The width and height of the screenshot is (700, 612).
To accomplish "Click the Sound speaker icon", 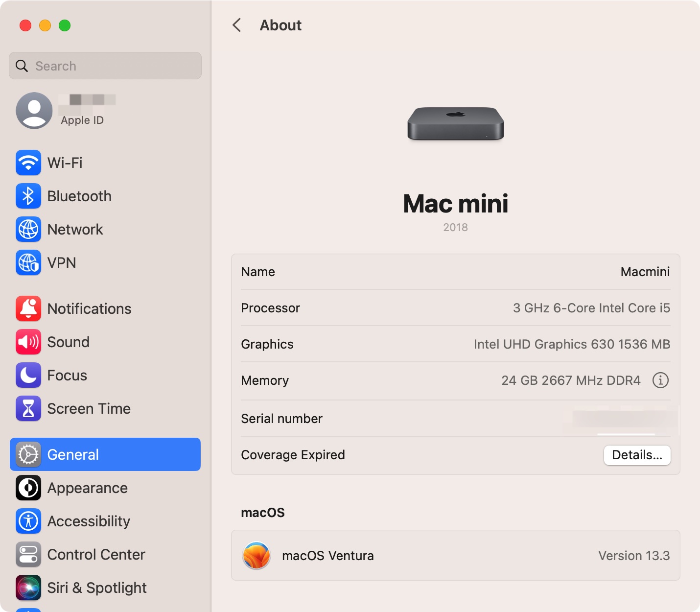I will point(28,342).
